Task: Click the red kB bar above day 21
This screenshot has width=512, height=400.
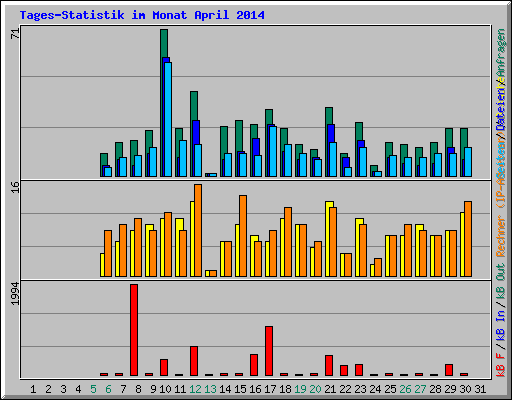Action: pos(329,366)
